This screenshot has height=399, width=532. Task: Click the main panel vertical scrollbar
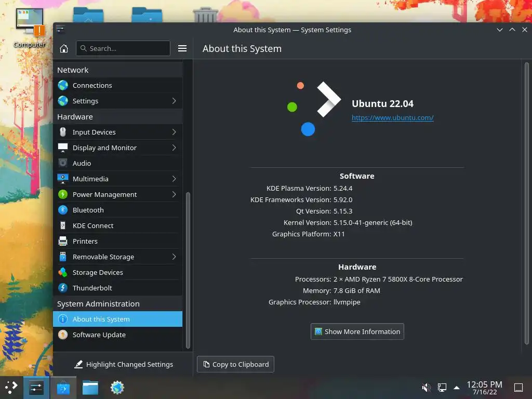coord(527,204)
